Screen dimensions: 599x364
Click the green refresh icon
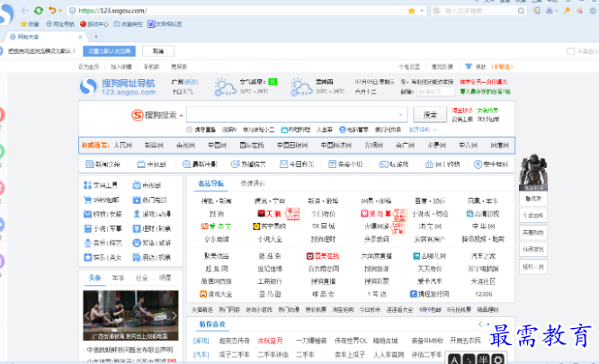(x=39, y=11)
